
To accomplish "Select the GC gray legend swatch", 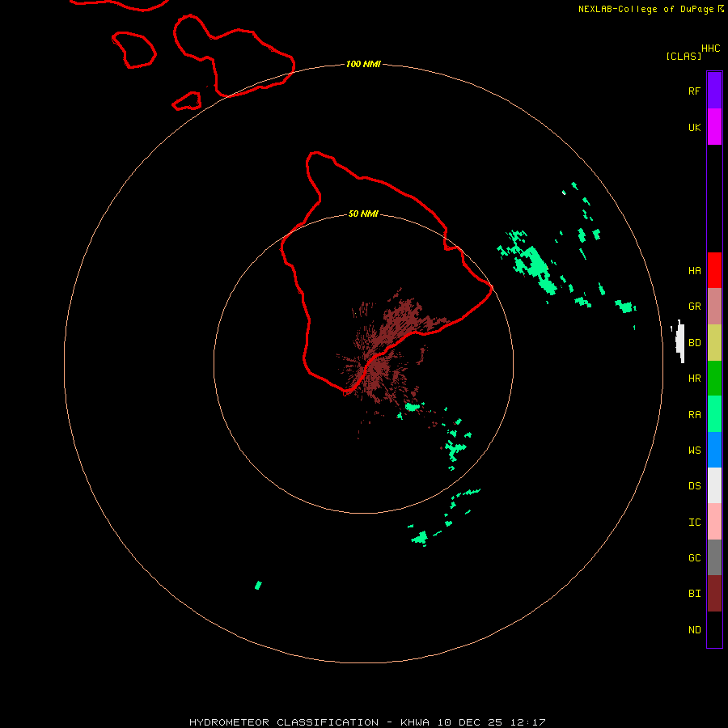I will click(714, 557).
